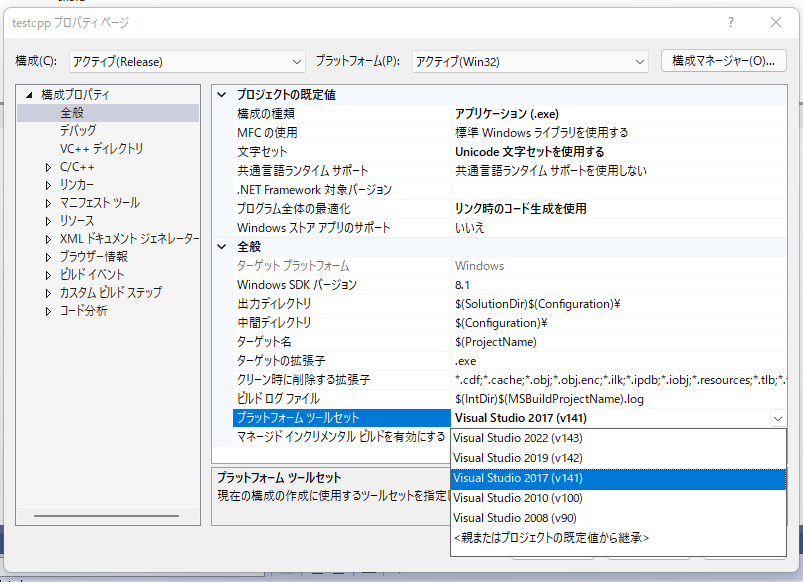Collapse the 構成プロパティ tree node

pyautogui.click(x=29, y=95)
